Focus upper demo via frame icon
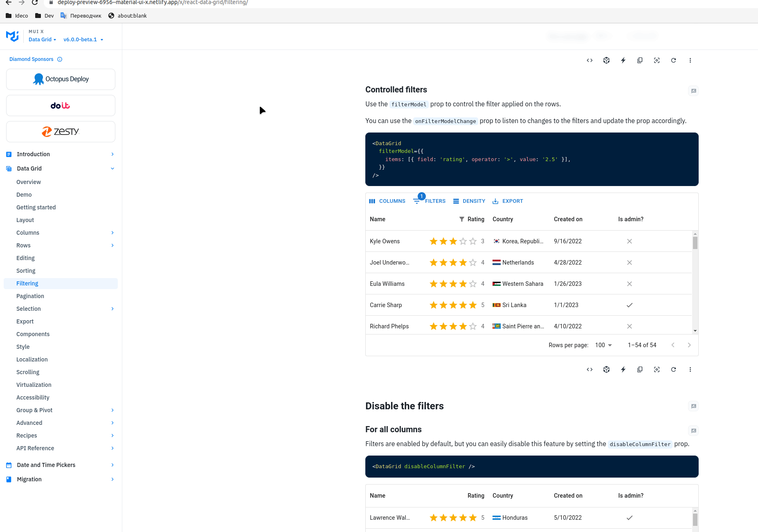Screen dimensions: 758x532 (657, 61)
